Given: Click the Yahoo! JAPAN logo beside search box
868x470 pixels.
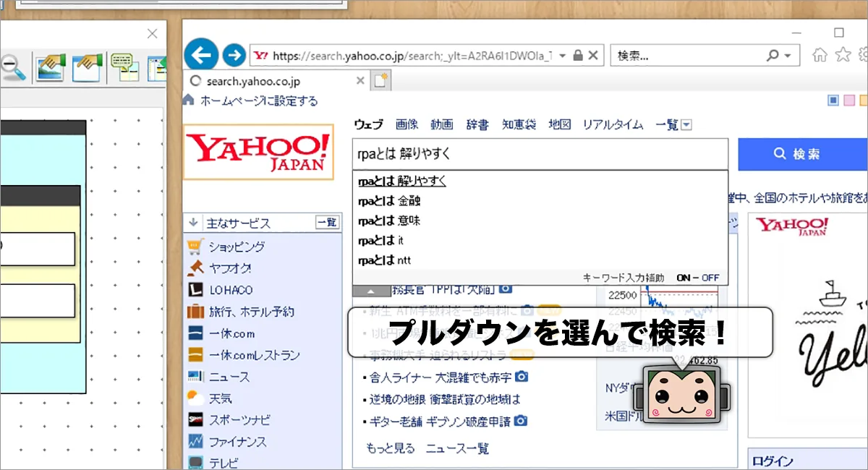Looking at the screenshot, I should 259,152.
